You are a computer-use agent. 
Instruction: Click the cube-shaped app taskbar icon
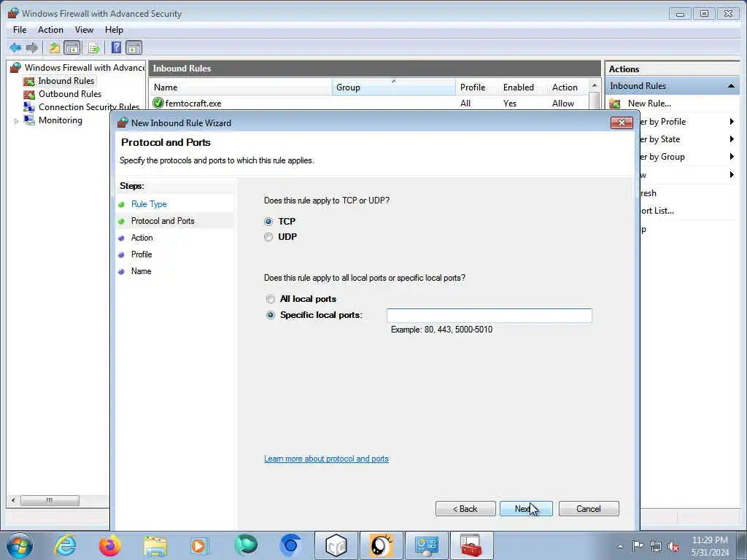pos(336,545)
